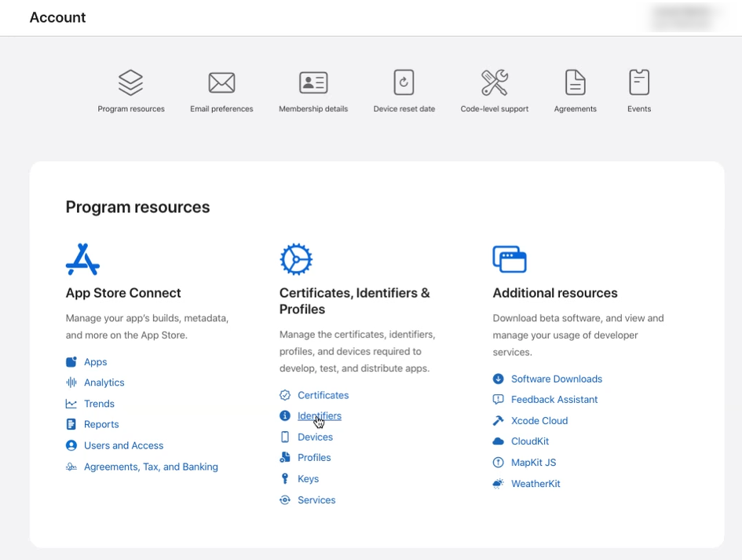The width and height of the screenshot is (742, 560).
Task: Select Device reset date tab label
Action: [x=404, y=109]
